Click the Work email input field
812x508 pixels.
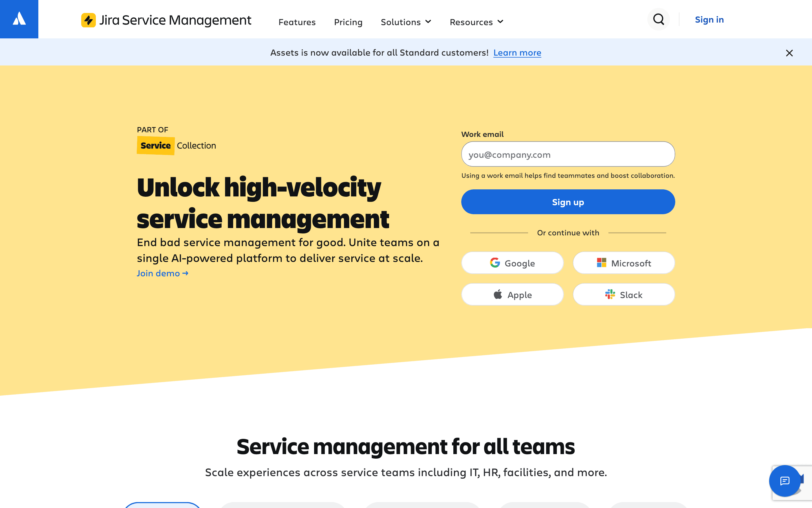tap(568, 154)
